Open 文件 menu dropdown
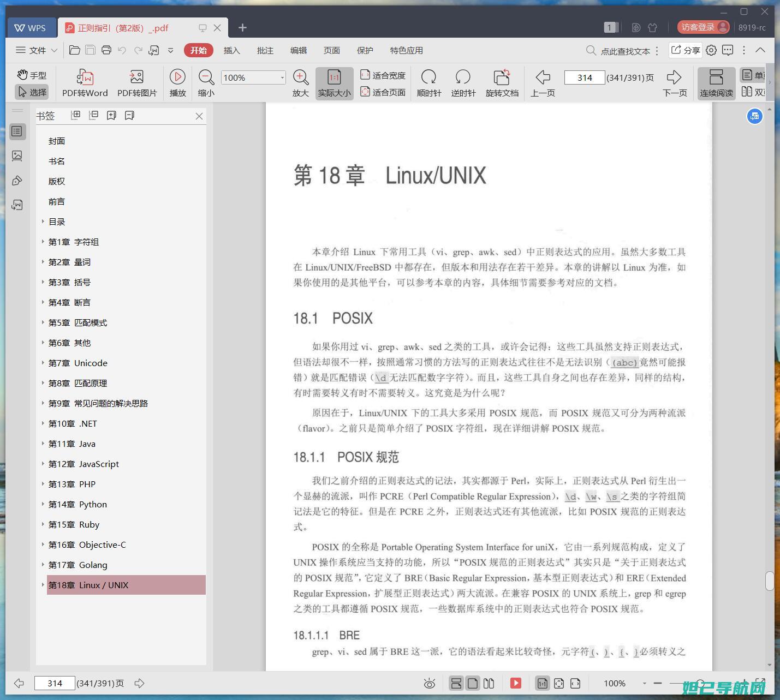Screen dimensions: 780x700 (37, 50)
